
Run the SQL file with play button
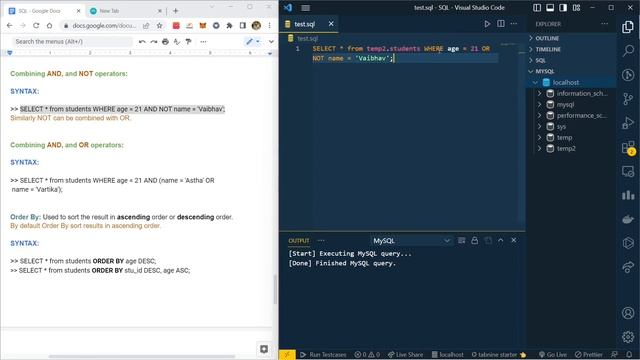(x=487, y=24)
